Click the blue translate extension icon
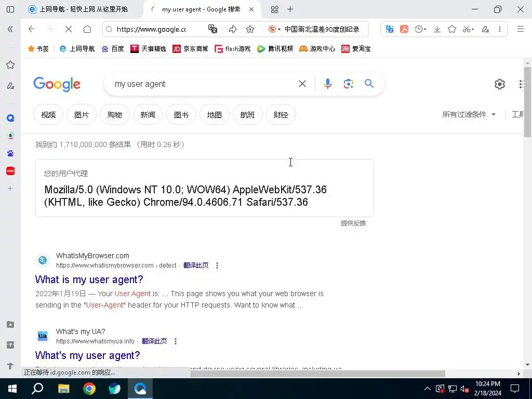This screenshot has width=532, height=399. (x=390, y=29)
